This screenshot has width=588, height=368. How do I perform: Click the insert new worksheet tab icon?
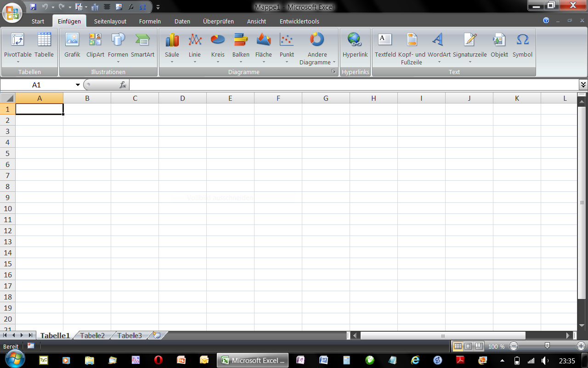[x=157, y=335]
